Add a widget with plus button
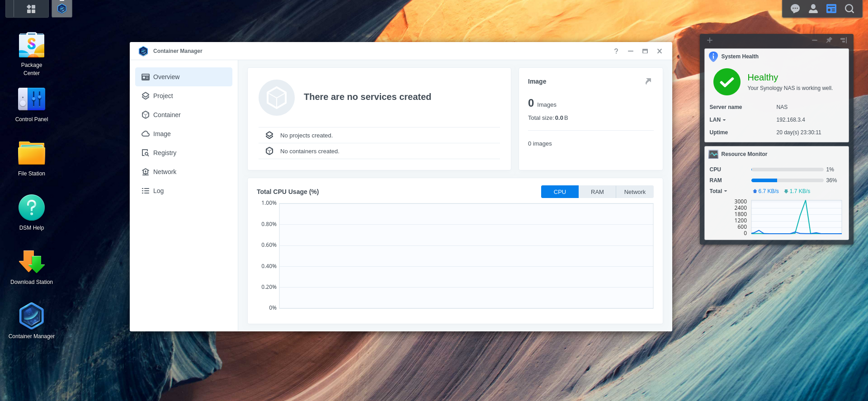Viewport: 868px width, 401px height. [x=710, y=40]
